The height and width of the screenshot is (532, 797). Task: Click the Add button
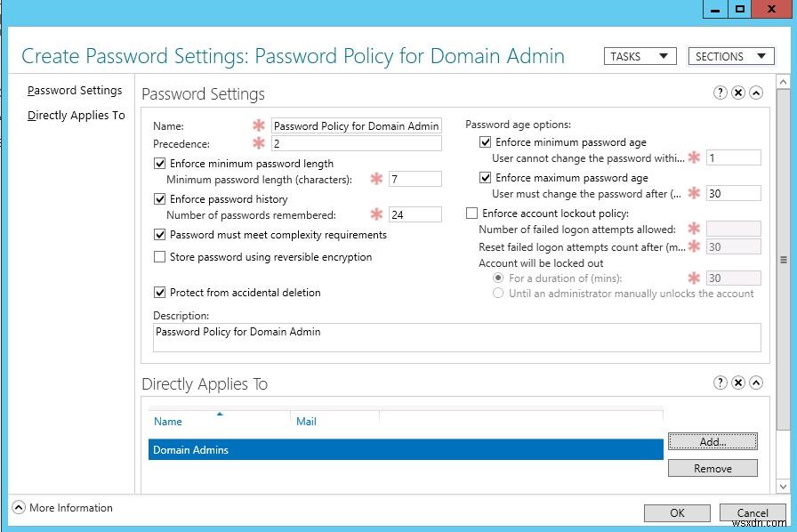712,441
